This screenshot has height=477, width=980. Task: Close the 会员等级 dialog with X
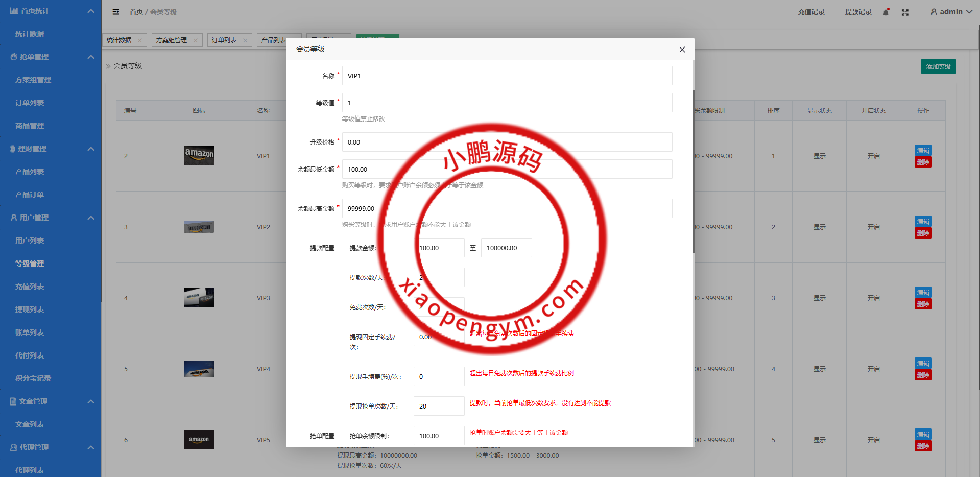[682, 50]
